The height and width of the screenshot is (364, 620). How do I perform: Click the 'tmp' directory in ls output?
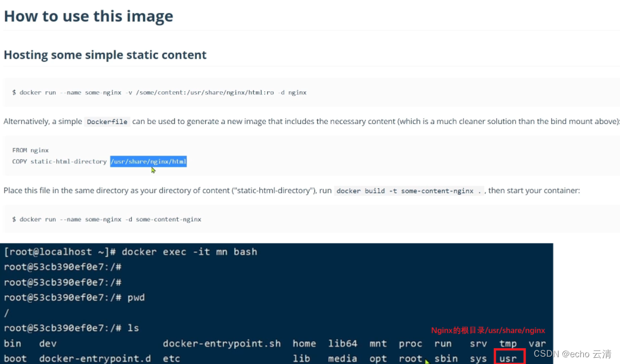click(x=508, y=344)
